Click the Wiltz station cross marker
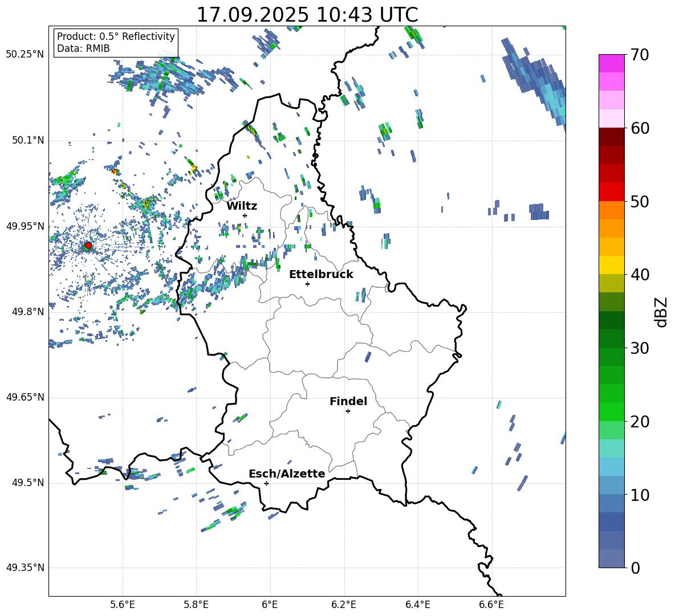675x616 pixels. pos(245,215)
